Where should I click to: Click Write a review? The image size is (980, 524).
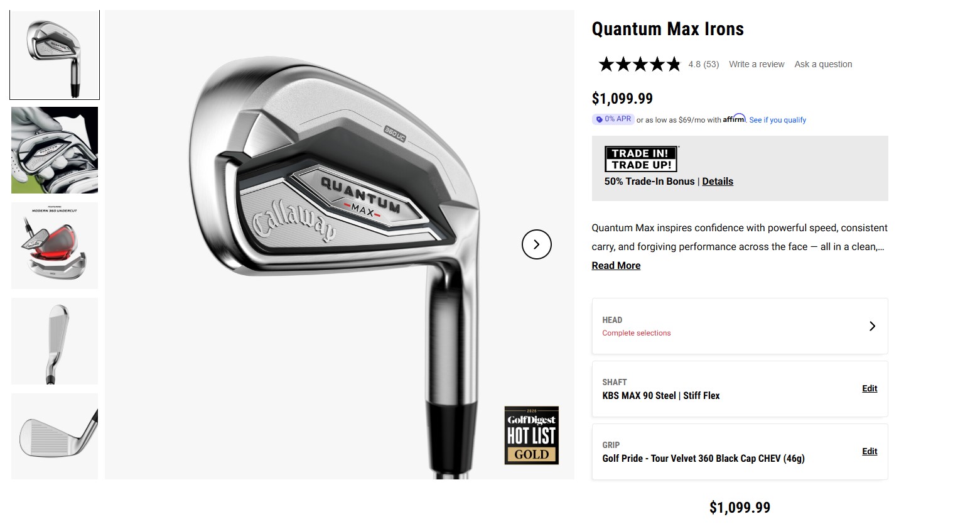click(x=757, y=64)
